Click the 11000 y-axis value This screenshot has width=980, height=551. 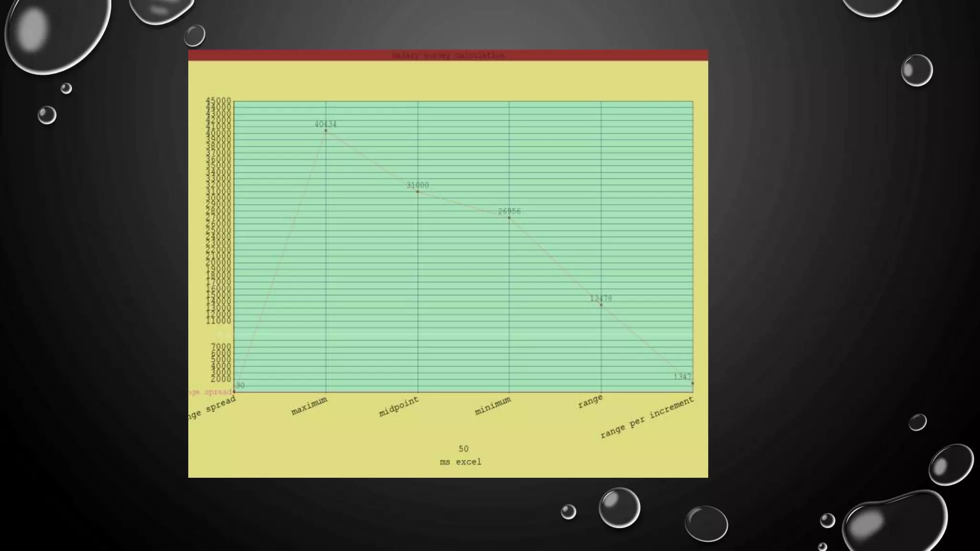(219, 320)
